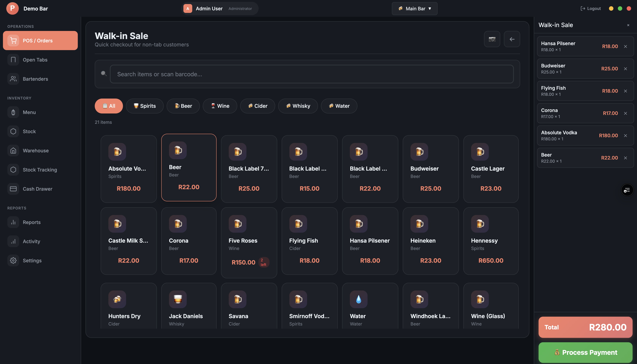Image resolution: width=637 pixels, height=364 pixels.
Task: Click the Hansa Pilsener cart line R18.00 price
Action: click(x=610, y=46)
